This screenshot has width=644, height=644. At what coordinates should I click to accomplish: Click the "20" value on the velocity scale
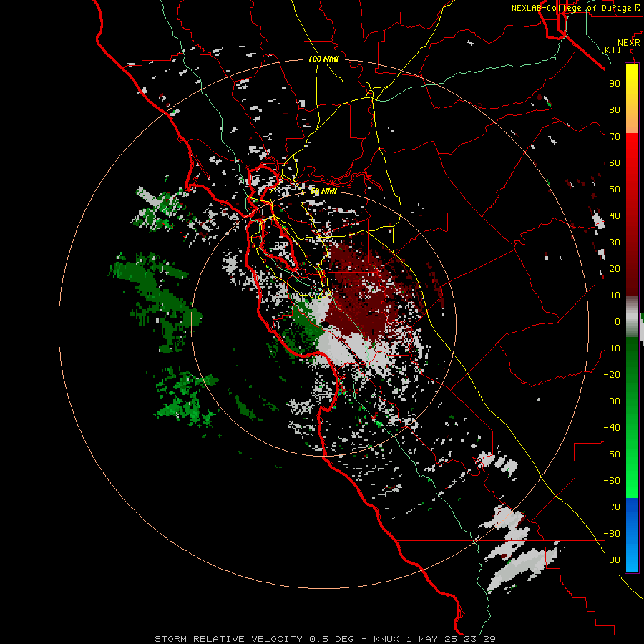coord(615,269)
